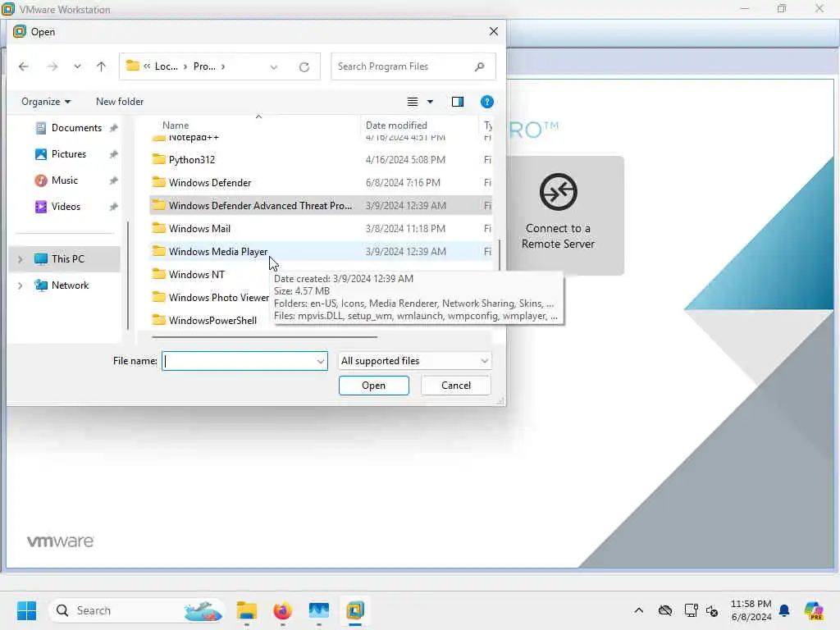Click the Back arrow in Open dialog
Image resolution: width=840 pixels, height=630 pixels.
point(24,66)
